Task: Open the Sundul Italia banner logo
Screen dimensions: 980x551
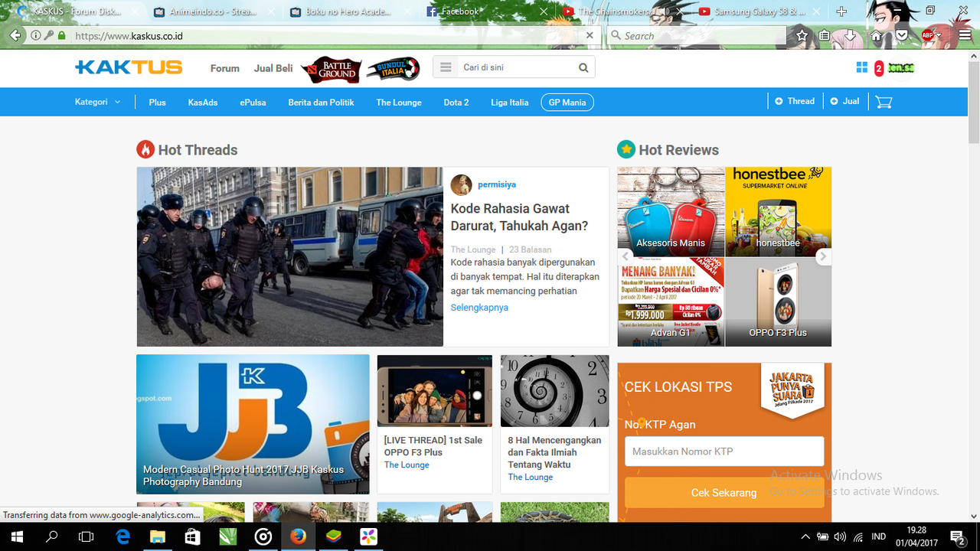Action: [393, 69]
